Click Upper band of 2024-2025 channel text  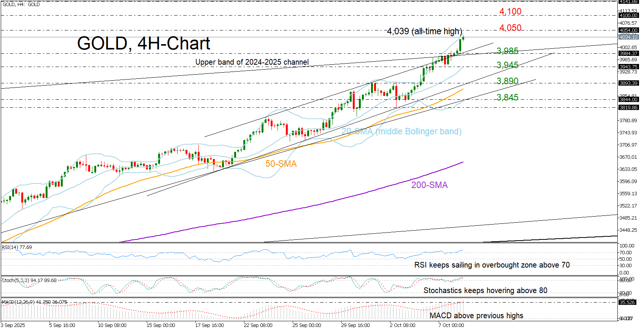(x=252, y=62)
